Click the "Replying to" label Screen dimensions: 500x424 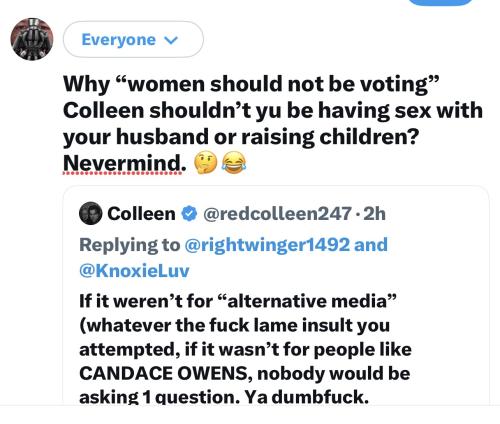tap(130, 245)
